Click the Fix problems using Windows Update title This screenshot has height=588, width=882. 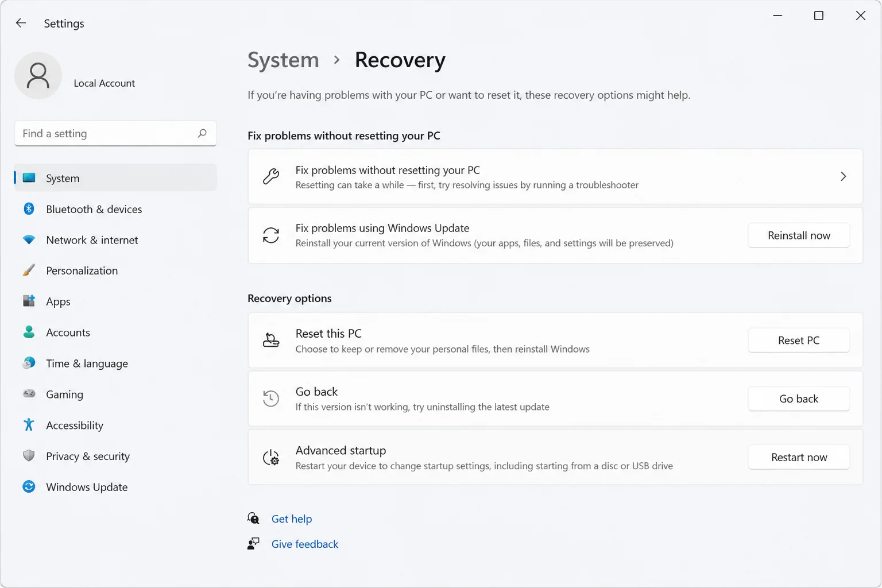pyautogui.click(x=382, y=228)
